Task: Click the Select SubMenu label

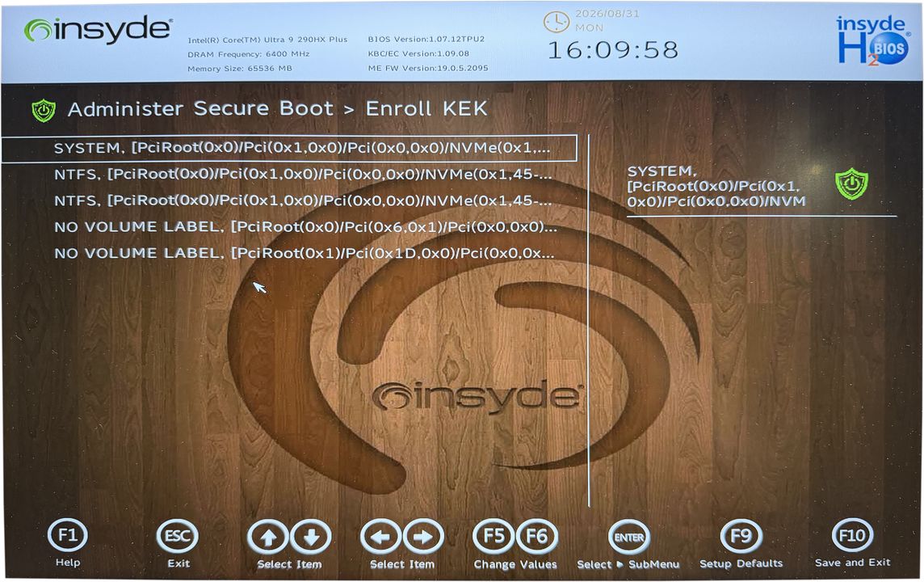Action: pyautogui.click(x=628, y=564)
